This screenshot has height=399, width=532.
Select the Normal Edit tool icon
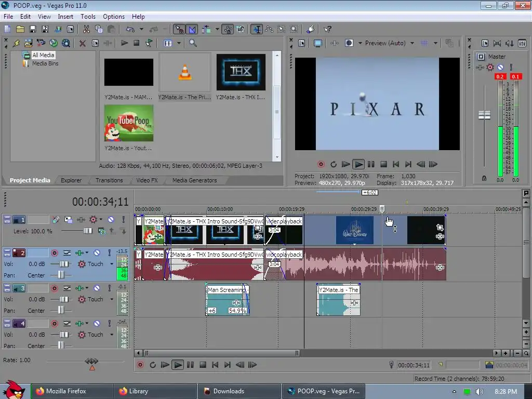coord(257,29)
